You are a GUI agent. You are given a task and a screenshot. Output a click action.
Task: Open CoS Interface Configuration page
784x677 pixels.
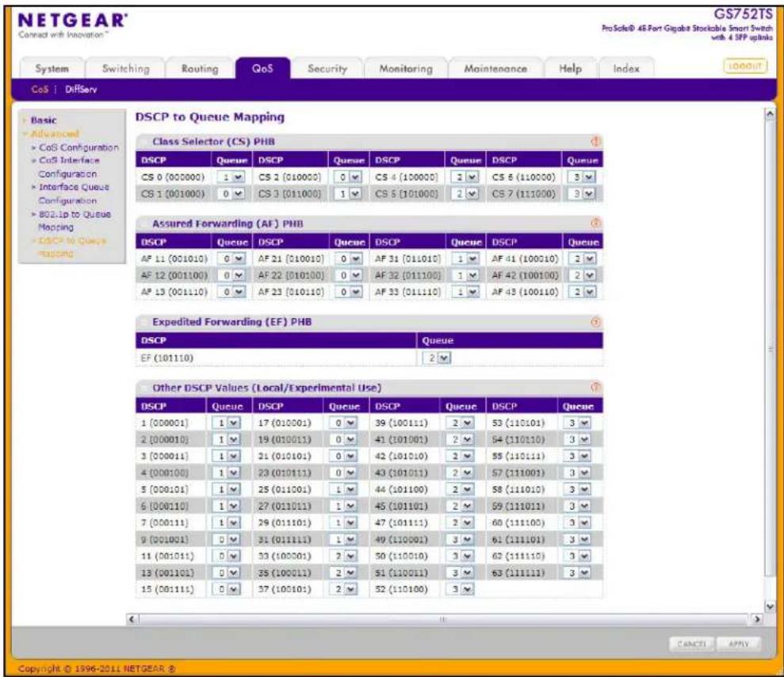(x=68, y=167)
